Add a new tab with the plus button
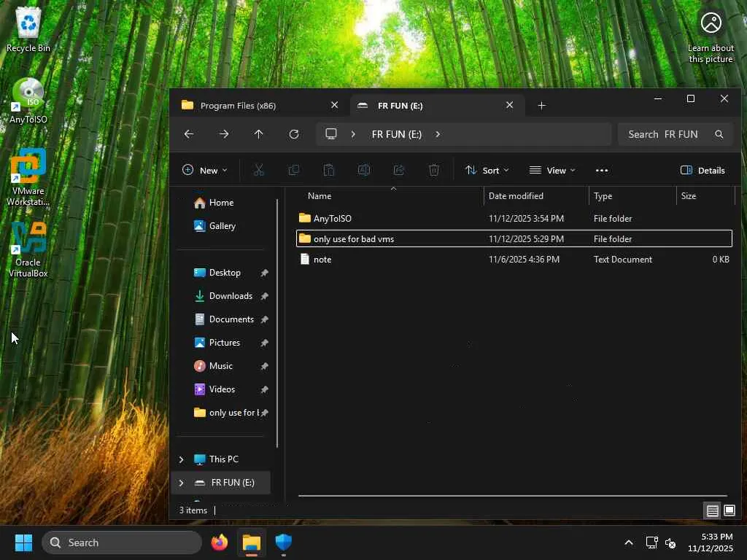This screenshot has height=560, width=747. tap(541, 106)
